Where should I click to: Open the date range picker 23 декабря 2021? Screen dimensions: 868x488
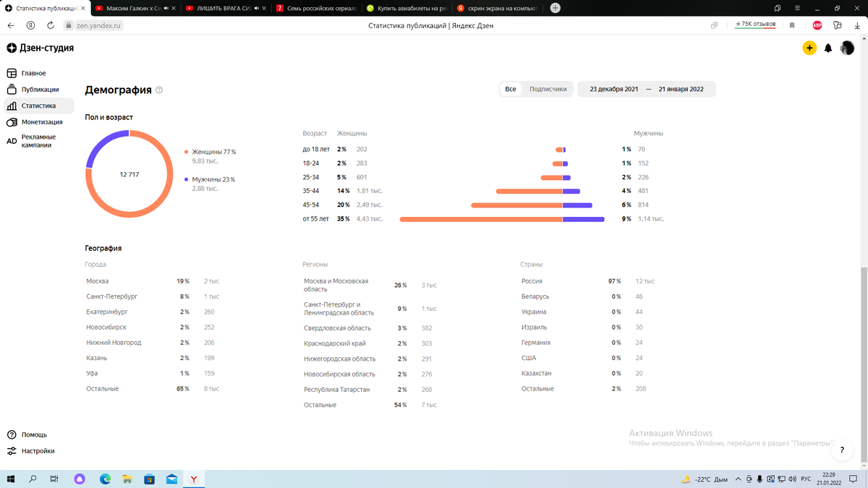tap(647, 89)
